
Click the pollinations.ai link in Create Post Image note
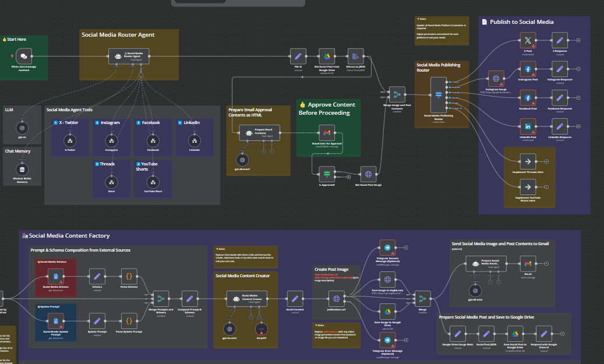point(326,275)
